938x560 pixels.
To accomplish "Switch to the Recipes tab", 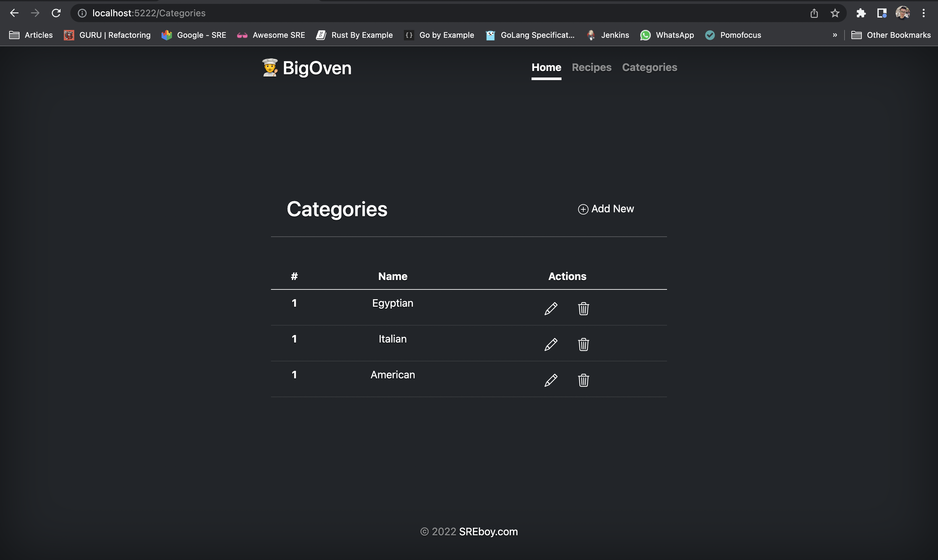I will click(x=591, y=67).
